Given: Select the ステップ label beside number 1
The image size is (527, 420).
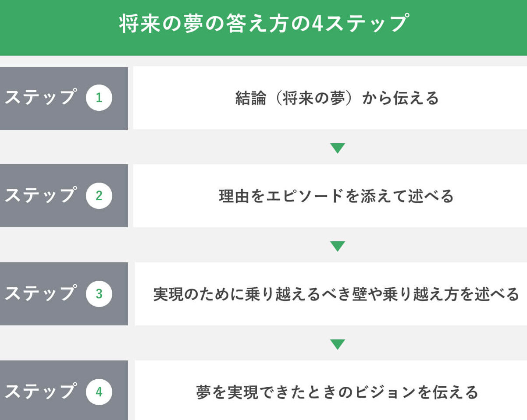Looking at the screenshot, I should tap(40, 98).
